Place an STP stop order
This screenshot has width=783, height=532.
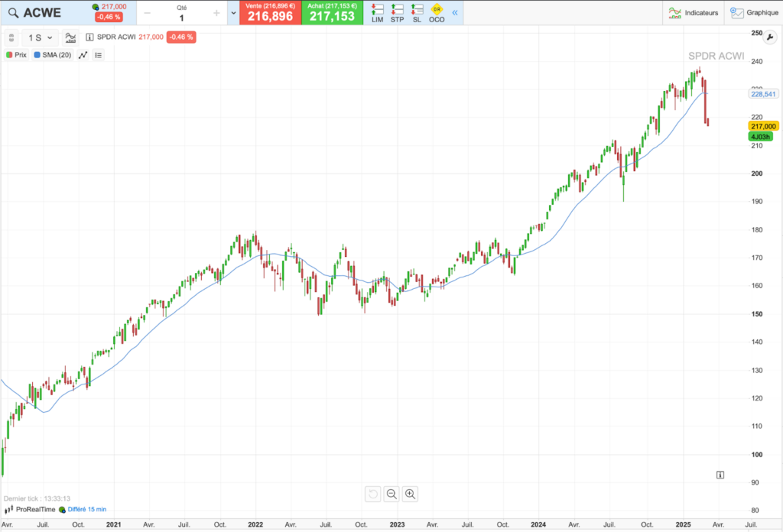coord(397,13)
